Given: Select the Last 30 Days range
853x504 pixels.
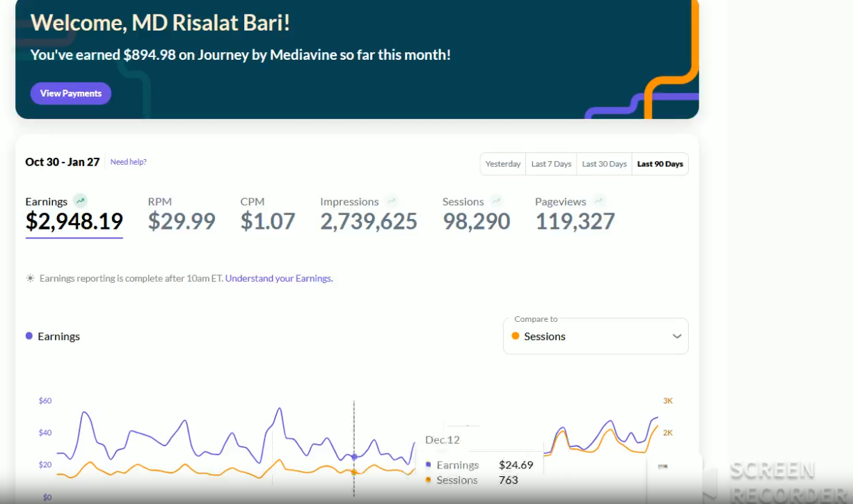Looking at the screenshot, I should click(604, 164).
